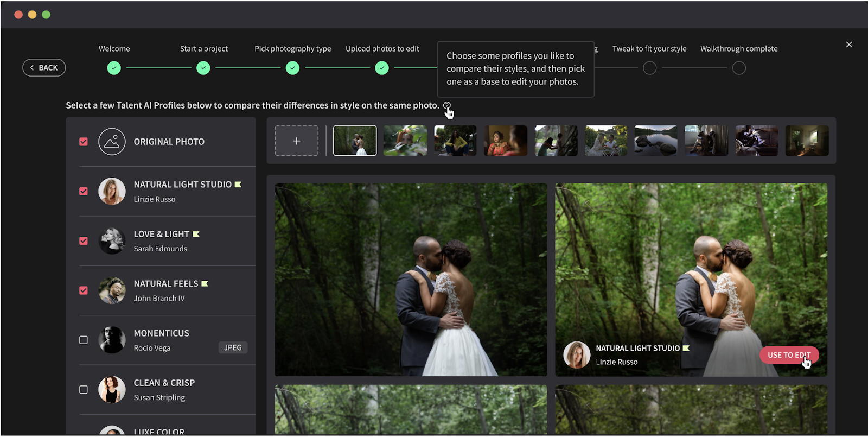Click Susan Stripling's avatar
This screenshot has width=868, height=437.
point(112,390)
